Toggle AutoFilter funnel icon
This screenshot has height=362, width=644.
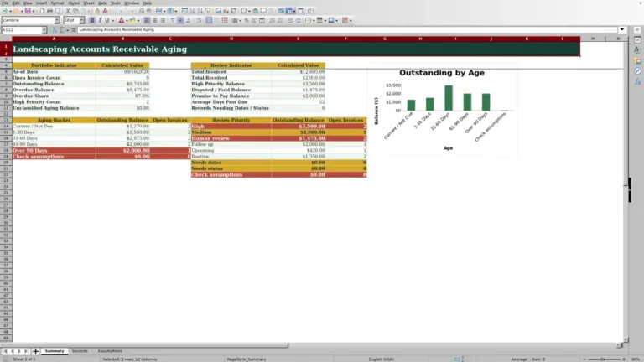click(208, 11)
